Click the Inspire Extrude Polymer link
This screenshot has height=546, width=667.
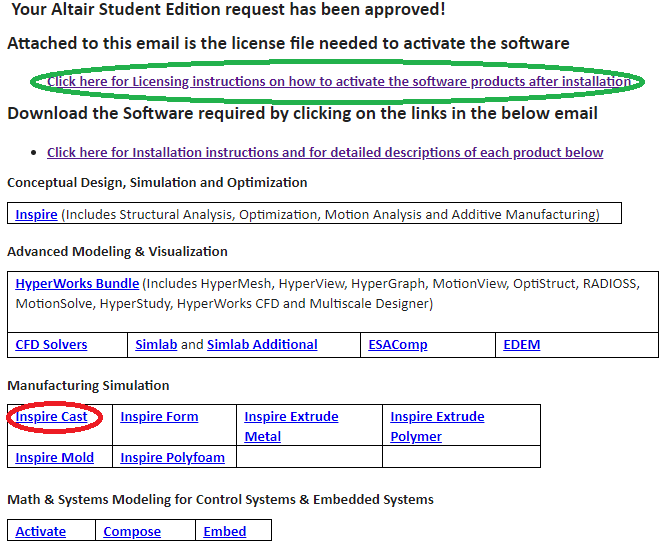437,427
